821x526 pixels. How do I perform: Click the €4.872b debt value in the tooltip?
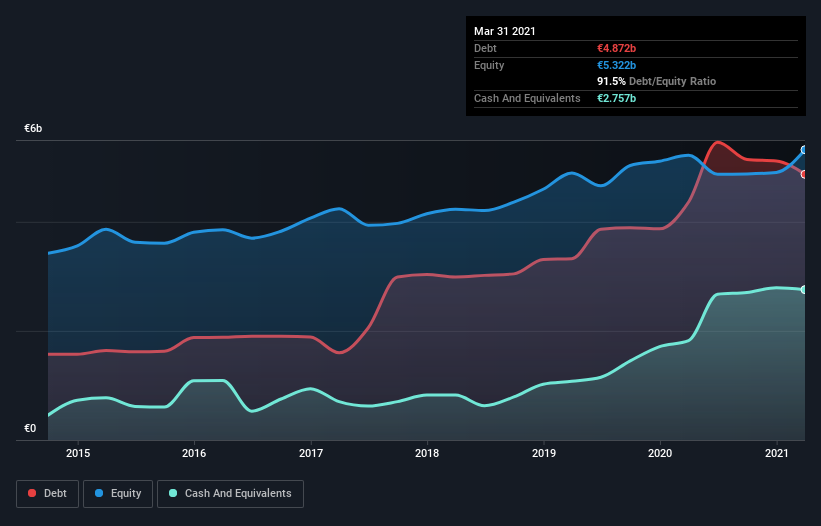click(x=616, y=48)
